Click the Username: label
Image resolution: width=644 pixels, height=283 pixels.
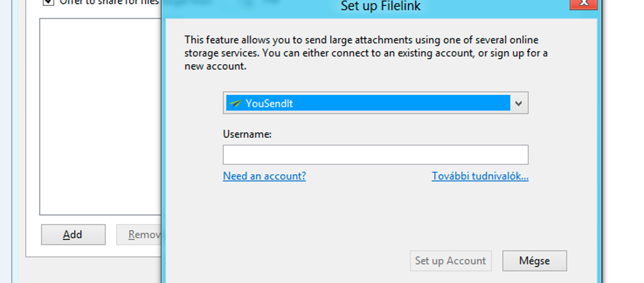[x=247, y=135]
